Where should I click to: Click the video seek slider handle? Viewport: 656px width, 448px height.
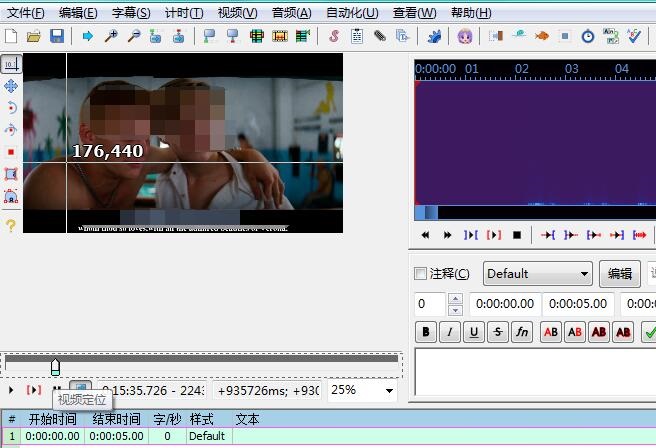coord(55,367)
